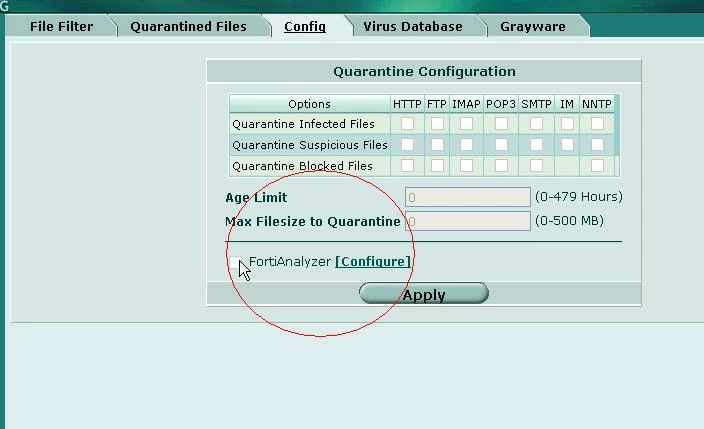704x429 pixels.
Task: Enable Quarantine Blocked Files for SMTP
Action: tap(537, 166)
